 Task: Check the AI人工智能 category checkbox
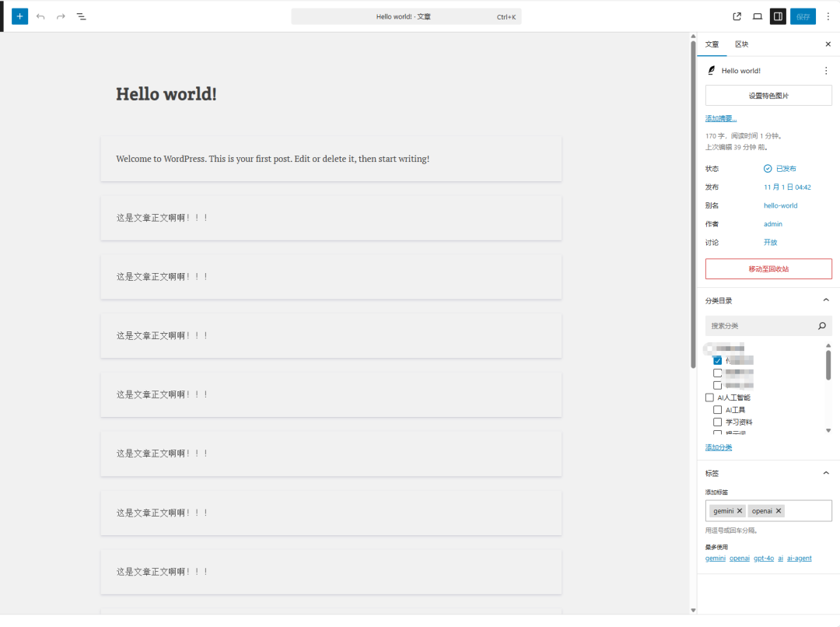tap(709, 398)
